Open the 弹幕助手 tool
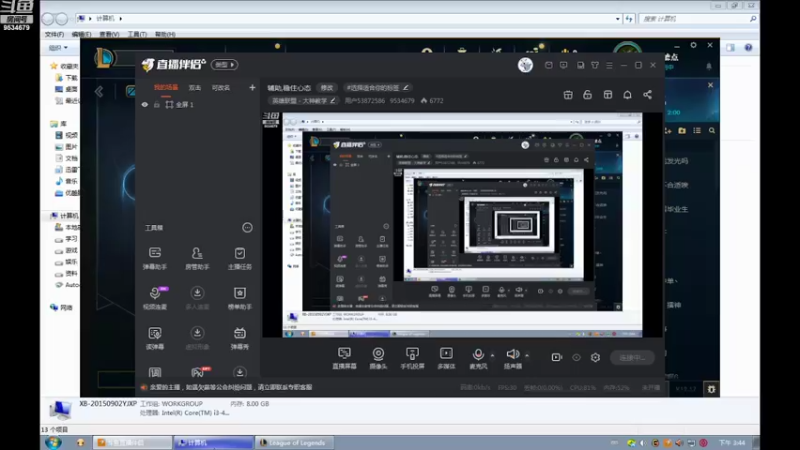Viewport: 800px width, 450px height. pyautogui.click(x=155, y=258)
